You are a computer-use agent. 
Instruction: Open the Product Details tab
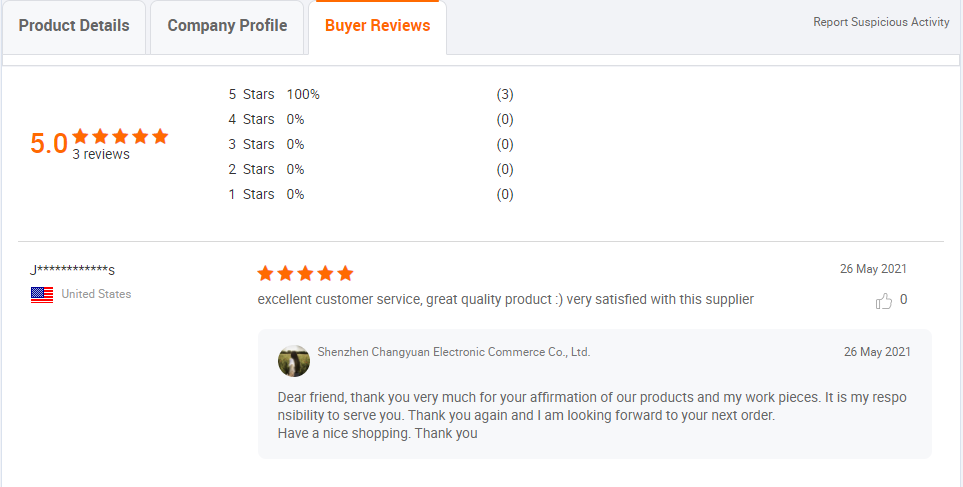pyautogui.click(x=74, y=26)
